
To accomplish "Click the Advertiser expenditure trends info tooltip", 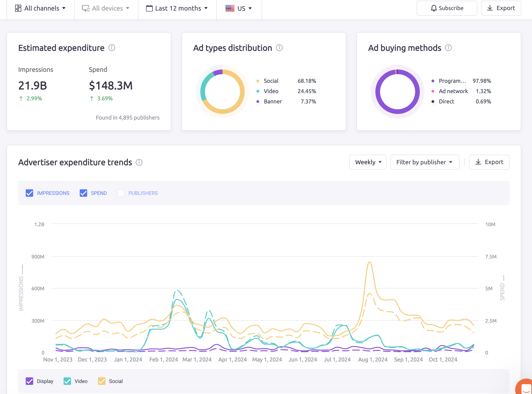I will pos(139,162).
